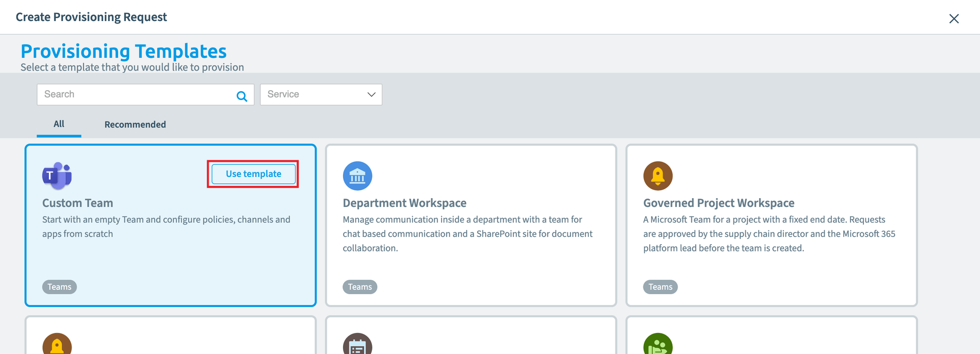Click the Use template button
The width and height of the screenshot is (980, 354).
tap(253, 174)
